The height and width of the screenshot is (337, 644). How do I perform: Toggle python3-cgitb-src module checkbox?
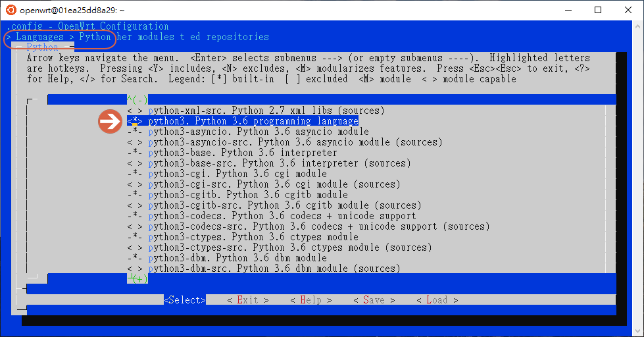135,205
